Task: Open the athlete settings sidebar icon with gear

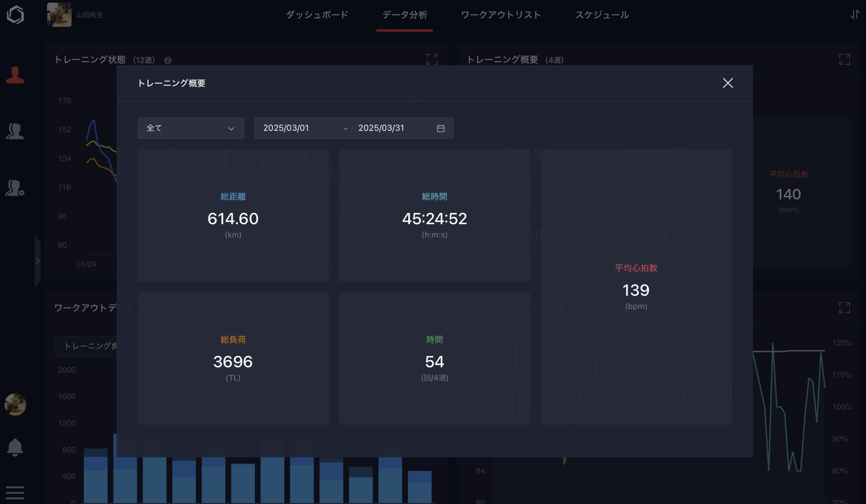Action: pos(15,188)
